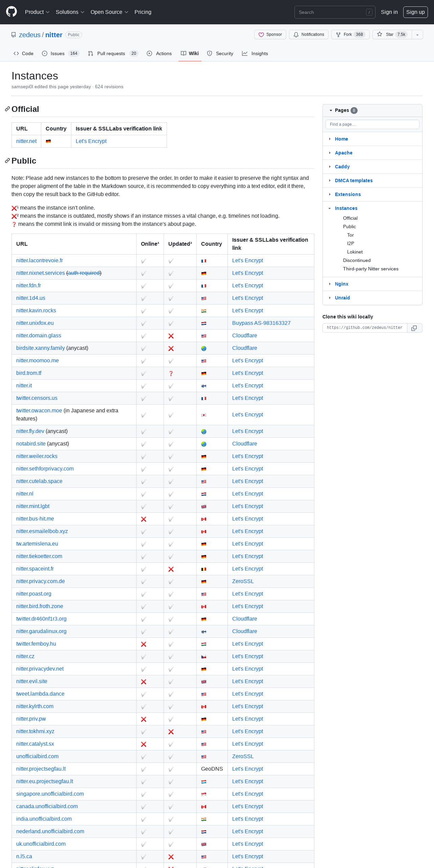434x868 pixels.
Task: Click the GeoDNS country cell text
Action: [212, 769]
